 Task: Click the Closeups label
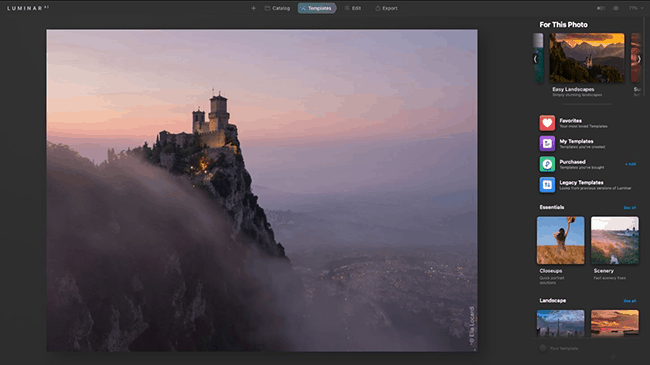551,271
